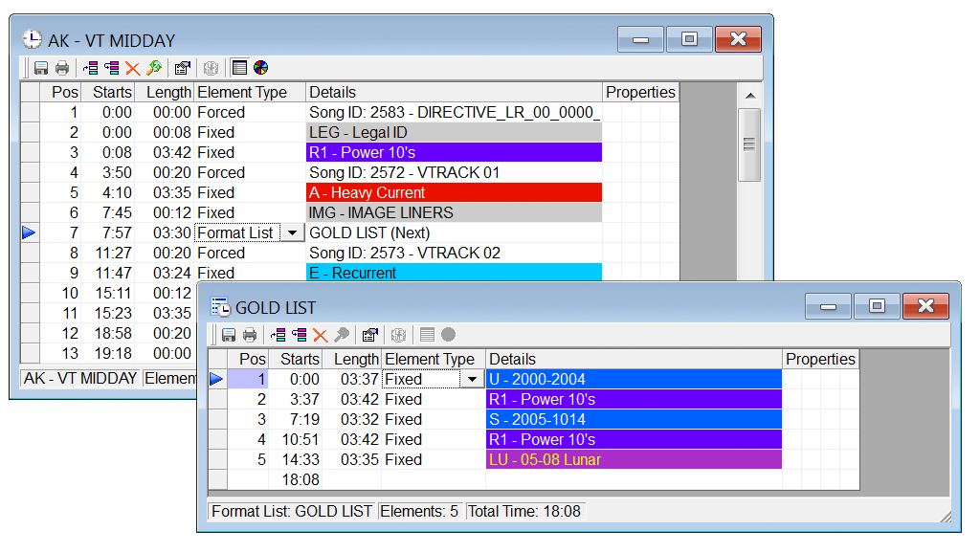Click the print icon in AK - VT MIDDAY toolbar
980x553 pixels.
[62, 68]
